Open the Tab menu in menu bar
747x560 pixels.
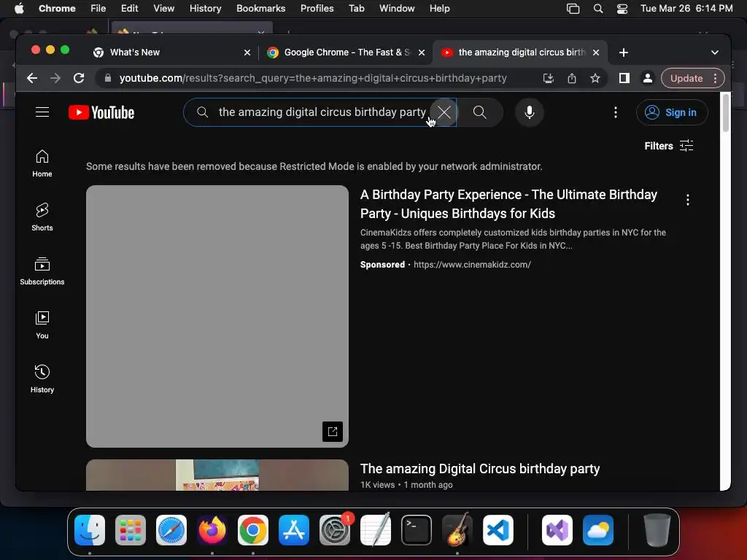356,8
